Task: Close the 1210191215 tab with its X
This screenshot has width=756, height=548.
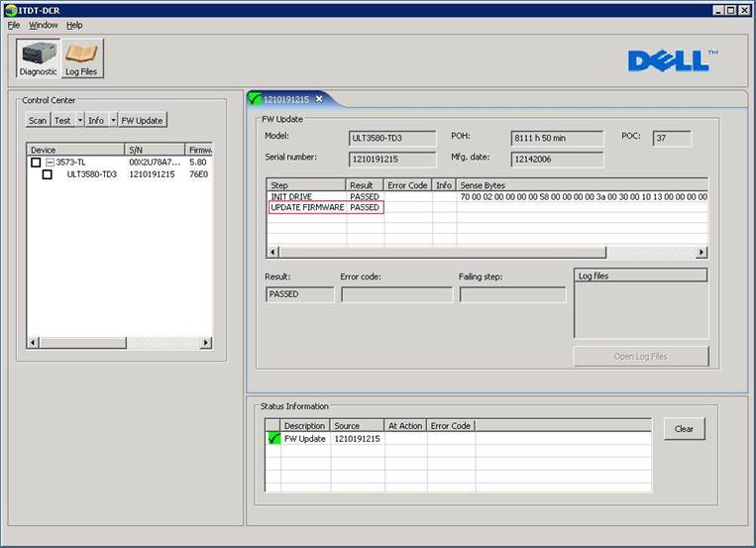Action: point(319,99)
